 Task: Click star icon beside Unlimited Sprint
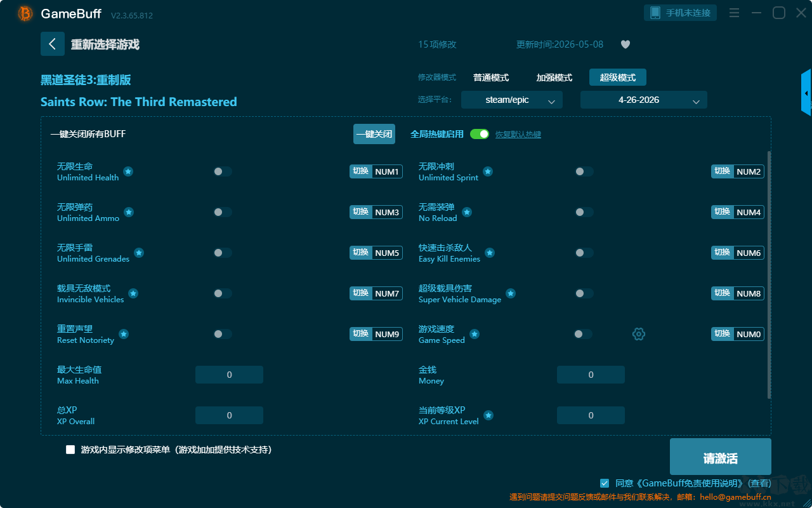pyautogui.click(x=488, y=171)
